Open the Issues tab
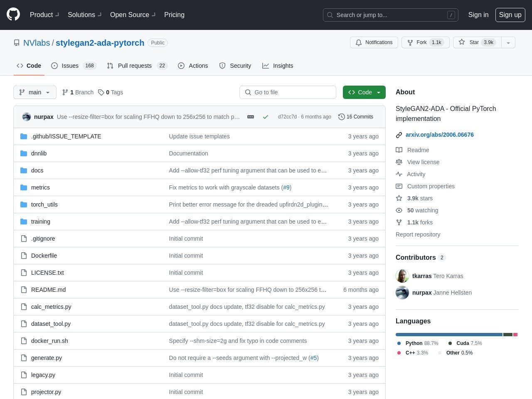This screenshot has width=532, height=399. pos(70,66)
